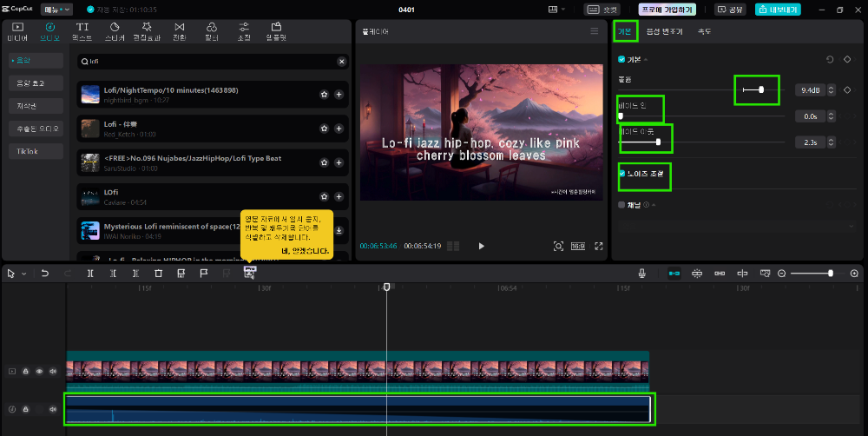Click the delete-left trim icon
This screenshot has height=436, width=868.
(x=113, y=273)
